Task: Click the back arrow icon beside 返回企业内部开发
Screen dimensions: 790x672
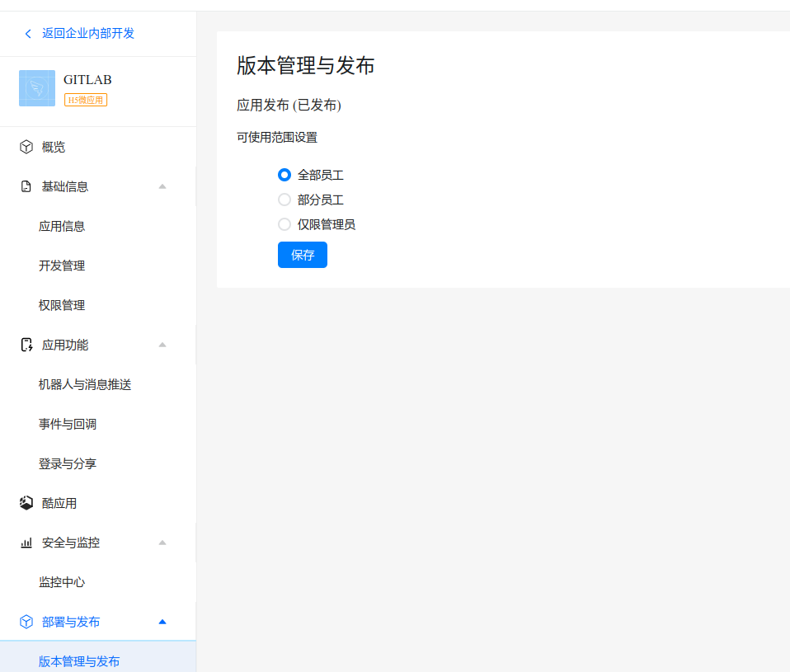Action: (x=28, y=34)
